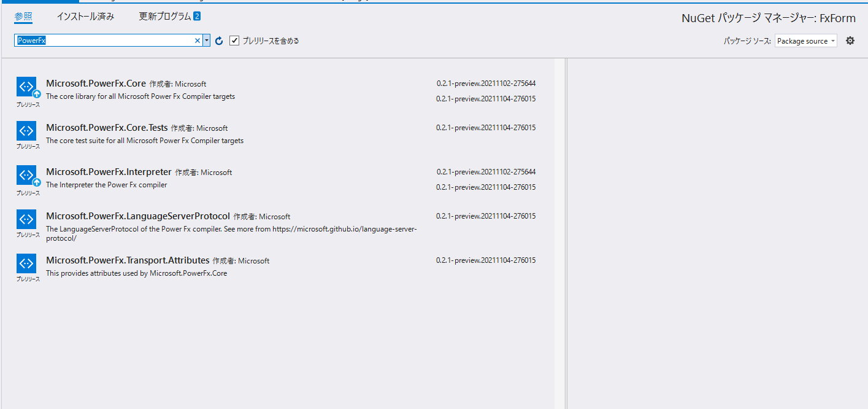The width and height of the screenshot is (868, 409).
Task: Click the update-available badge on Microsoft.PowerFx.Interpreter
Action: click(37, 182)
